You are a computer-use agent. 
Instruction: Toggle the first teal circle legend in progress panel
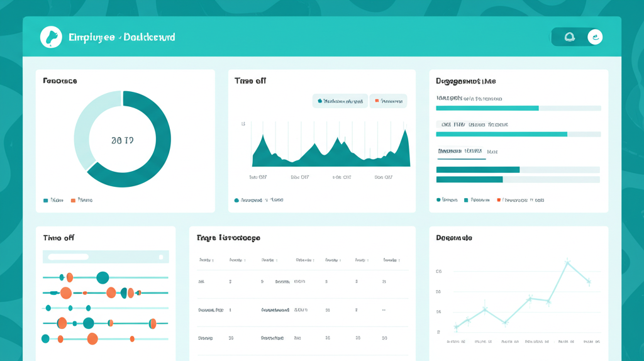[439, 200]
